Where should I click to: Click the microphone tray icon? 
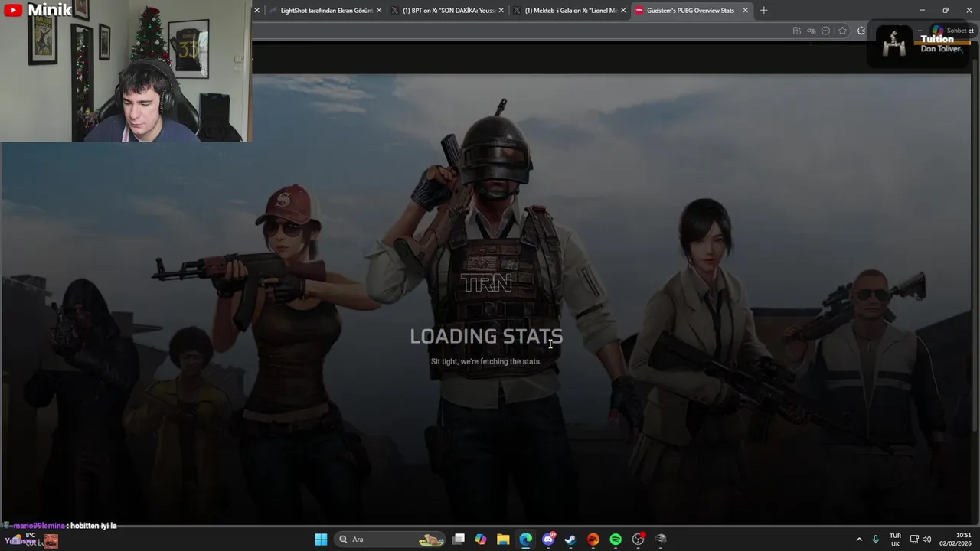tap(875, 540)
